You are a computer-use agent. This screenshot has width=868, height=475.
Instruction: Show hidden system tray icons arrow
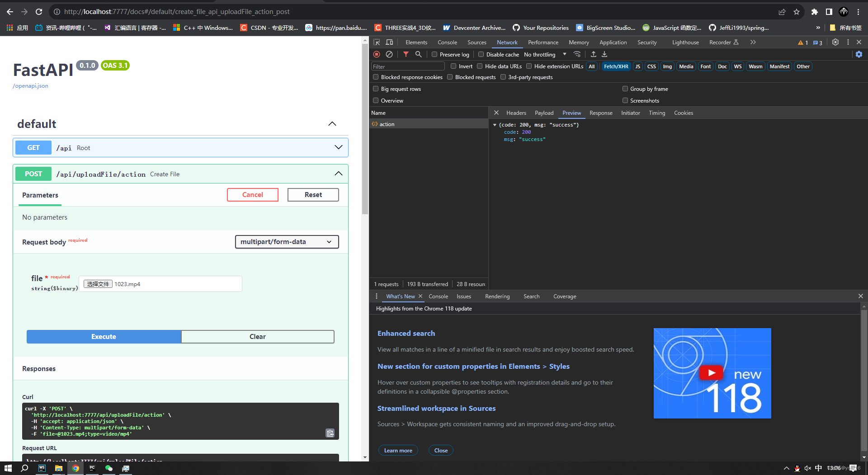786,468
